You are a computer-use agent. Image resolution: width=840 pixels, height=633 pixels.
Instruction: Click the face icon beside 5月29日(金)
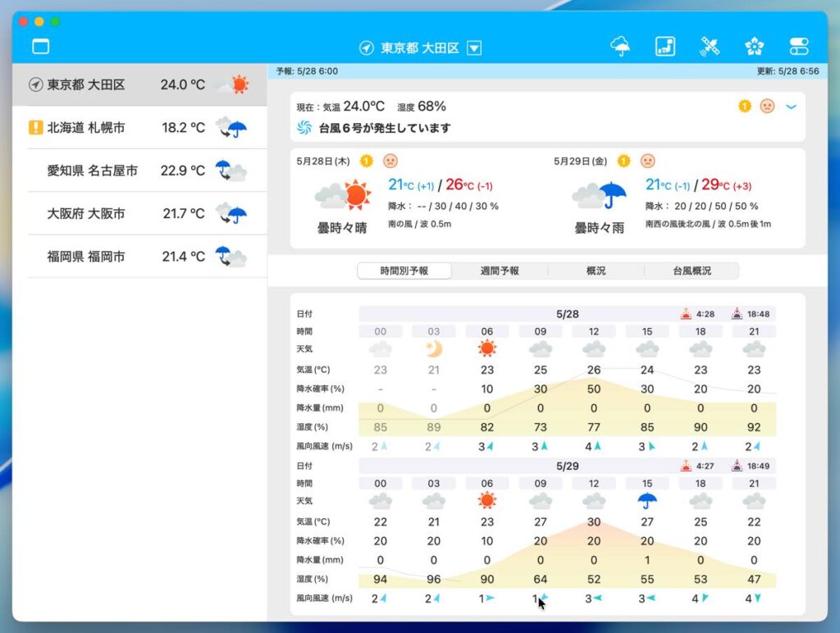point(648,161)
